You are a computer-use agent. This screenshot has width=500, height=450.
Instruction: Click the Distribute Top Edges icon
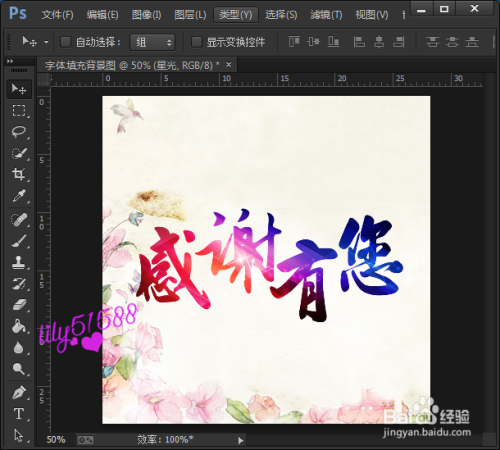(432, 42)
